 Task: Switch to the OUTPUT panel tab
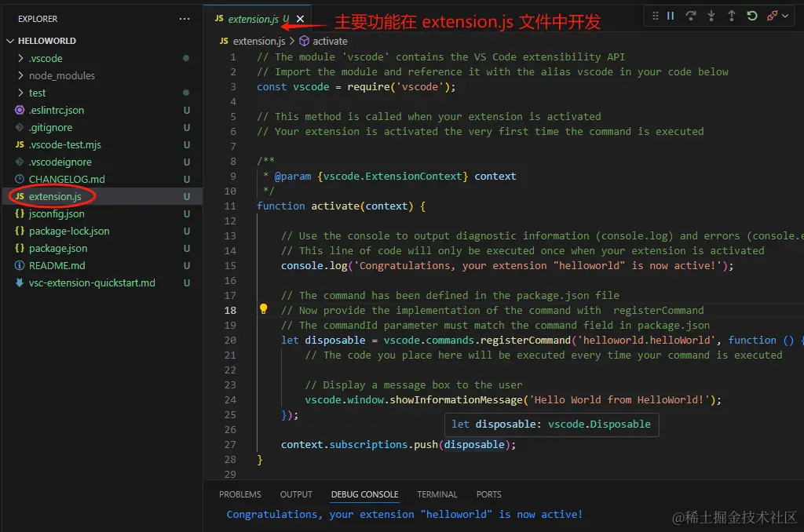296,494
